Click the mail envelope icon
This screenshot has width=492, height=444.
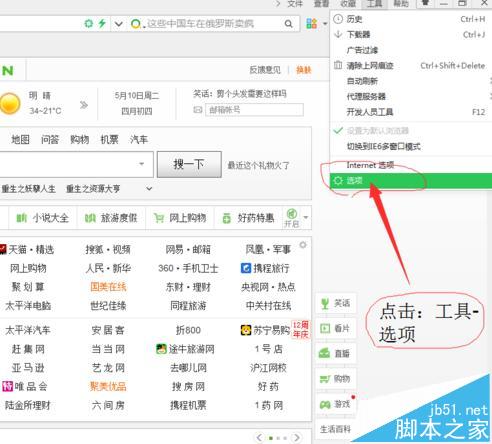[198, 110]
